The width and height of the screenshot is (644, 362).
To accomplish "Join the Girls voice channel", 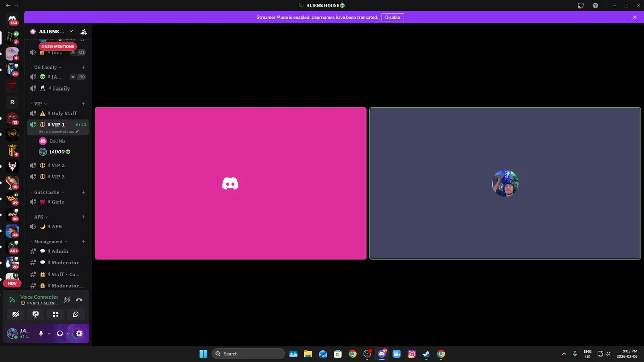I will [x=57, y=202].
